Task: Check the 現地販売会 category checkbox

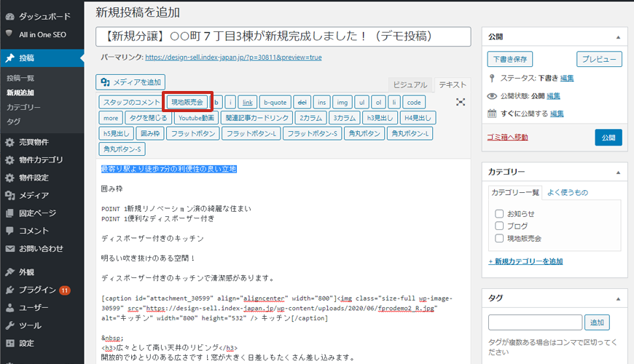Action: point(499,238)
